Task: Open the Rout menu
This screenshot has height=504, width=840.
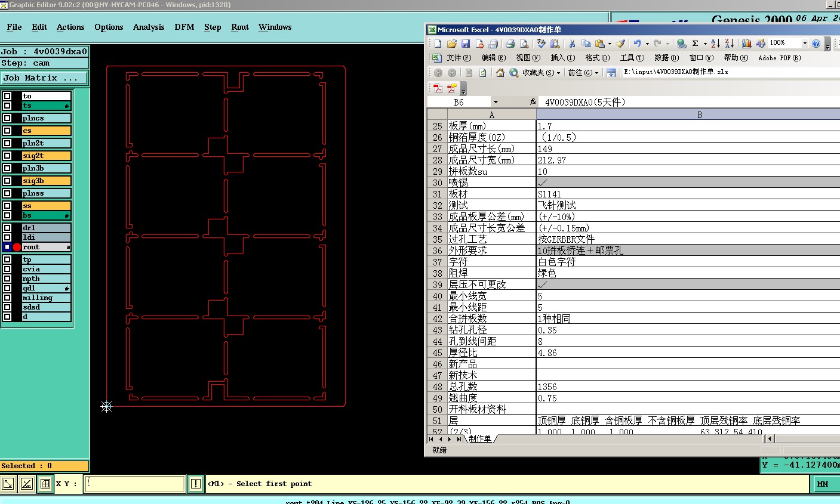Action: coord(239,27)
